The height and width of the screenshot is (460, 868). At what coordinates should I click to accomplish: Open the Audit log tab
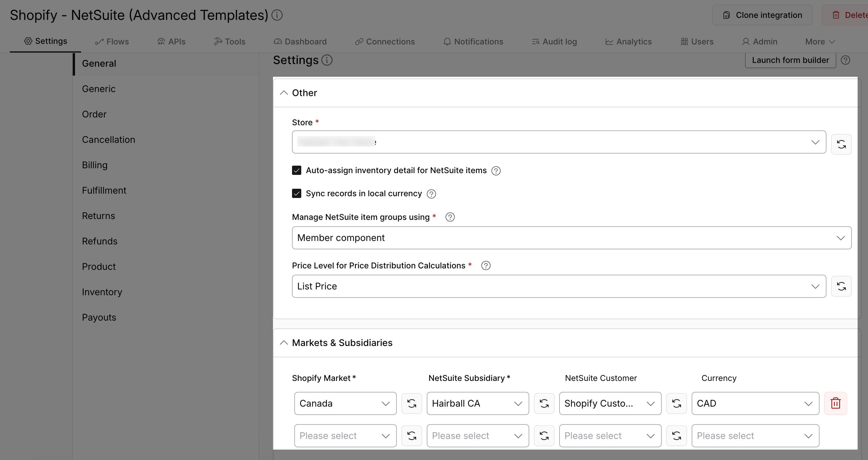tap(554, 42)
